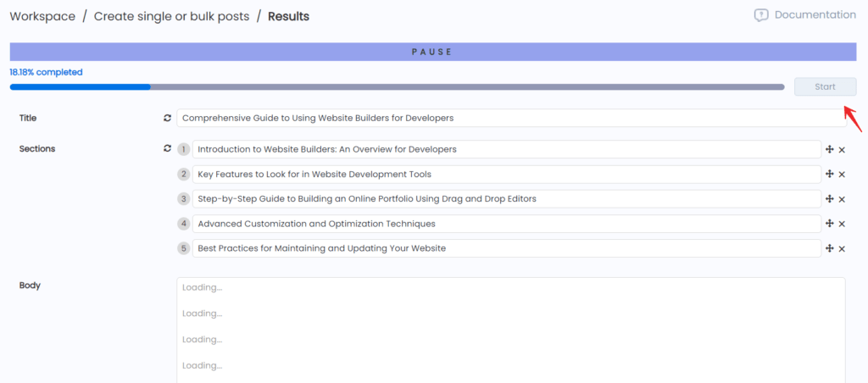868x383 pixels.
Task: Click the section number 1 badge
Action: (184, 149)
